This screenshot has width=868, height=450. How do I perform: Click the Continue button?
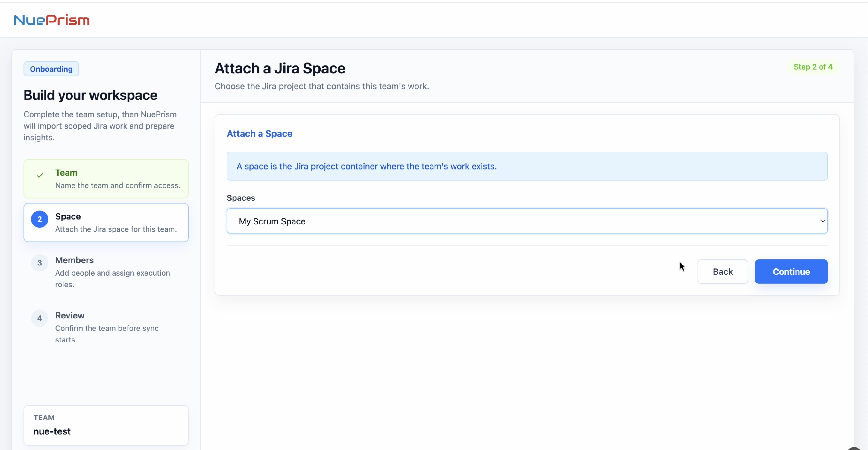(791, 271)
